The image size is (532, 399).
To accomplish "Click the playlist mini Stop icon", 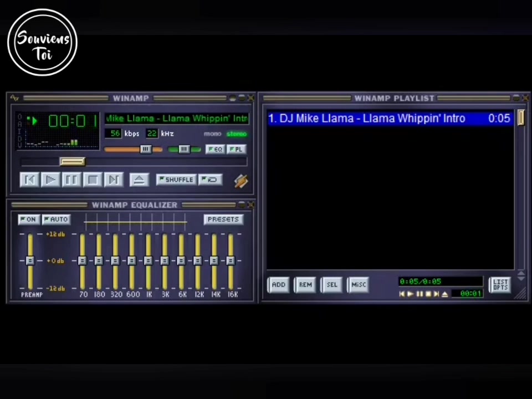I will pos(428,294).
